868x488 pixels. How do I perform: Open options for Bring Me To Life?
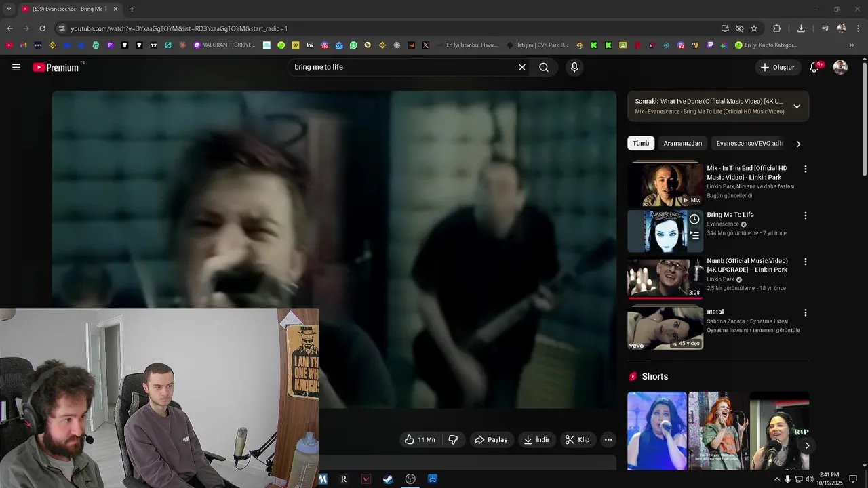[x=806, y=216]
